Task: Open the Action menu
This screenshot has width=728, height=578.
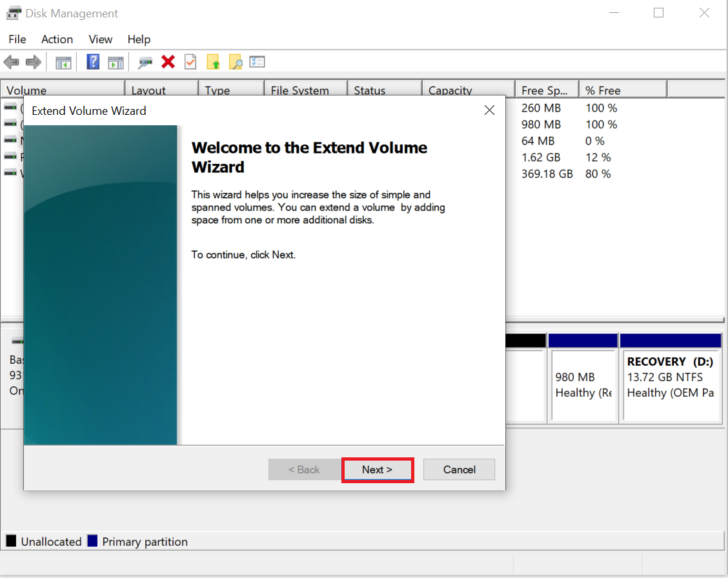Action: [57, 39]
